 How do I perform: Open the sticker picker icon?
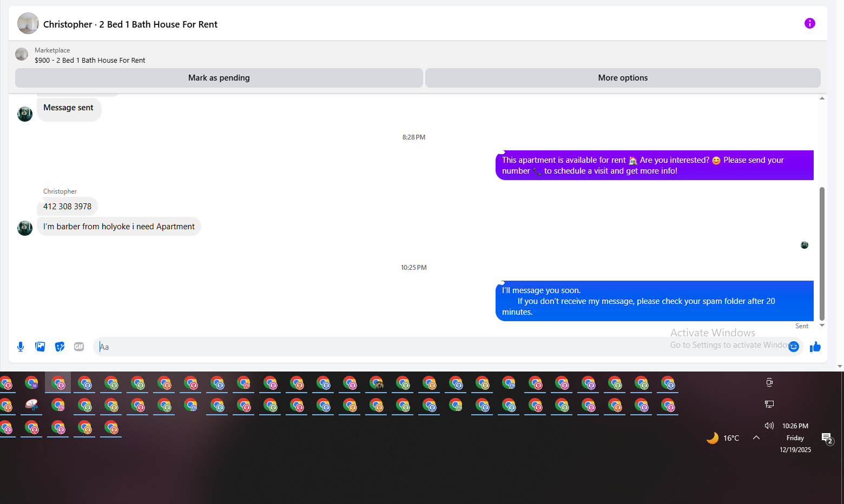point(60,347)
